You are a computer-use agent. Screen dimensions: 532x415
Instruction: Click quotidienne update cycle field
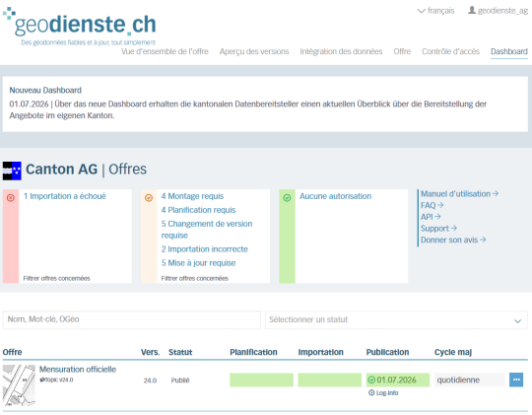point(470,380)
